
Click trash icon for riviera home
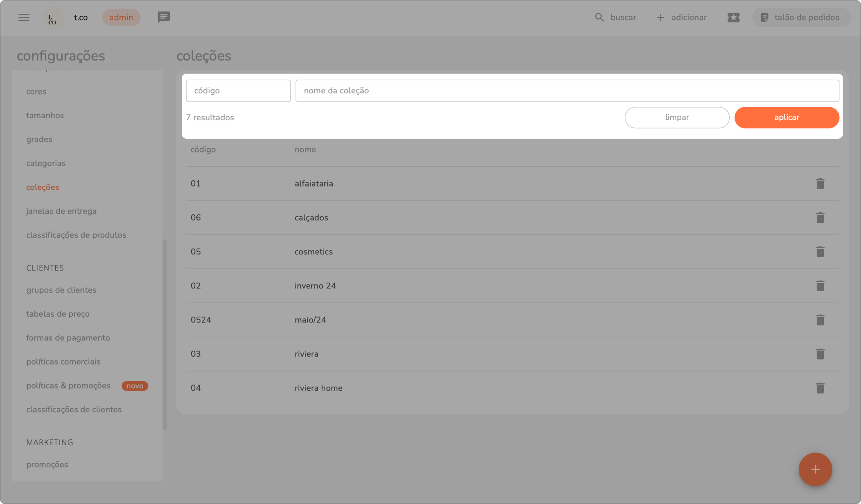coord(820,388)
